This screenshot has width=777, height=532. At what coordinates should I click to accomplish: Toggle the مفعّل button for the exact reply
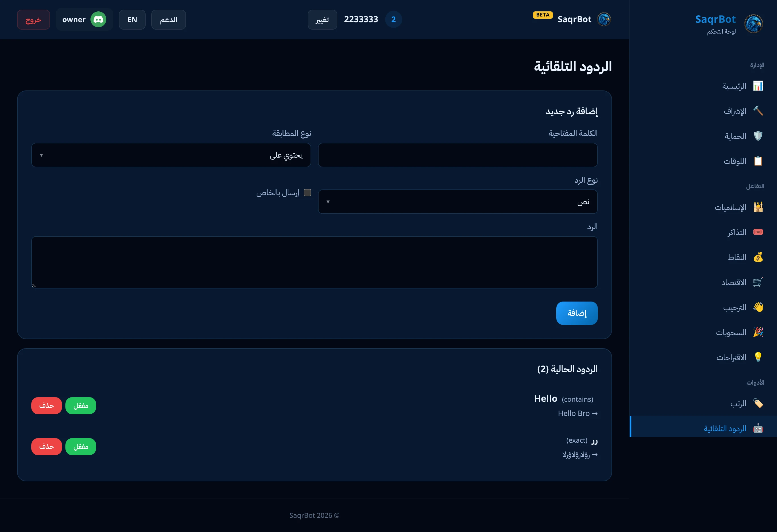click(x=80, y=447)
